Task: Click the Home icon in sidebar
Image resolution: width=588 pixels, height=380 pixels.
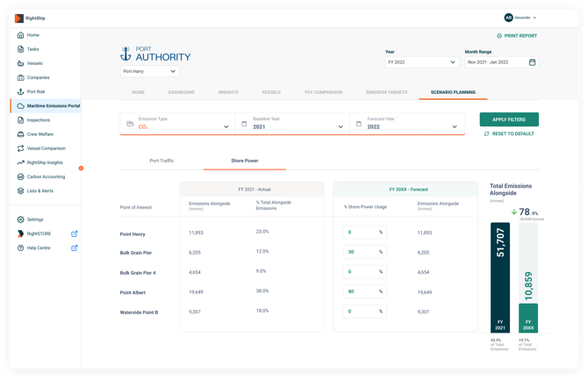Action: (21, 35)
